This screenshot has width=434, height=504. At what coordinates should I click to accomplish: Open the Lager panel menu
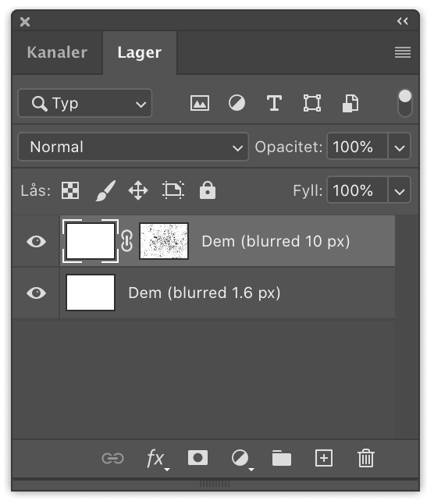coord(403,52)
